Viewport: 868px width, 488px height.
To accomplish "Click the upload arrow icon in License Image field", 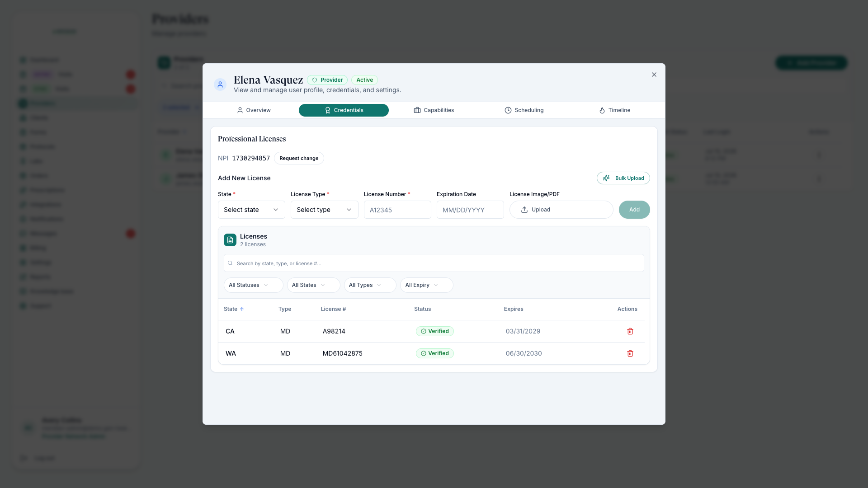I will tap(524, 210).
